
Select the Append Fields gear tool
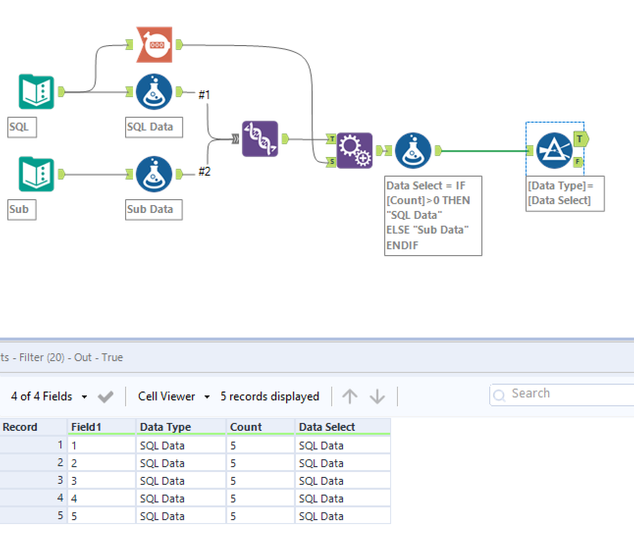tap(355, 150)
